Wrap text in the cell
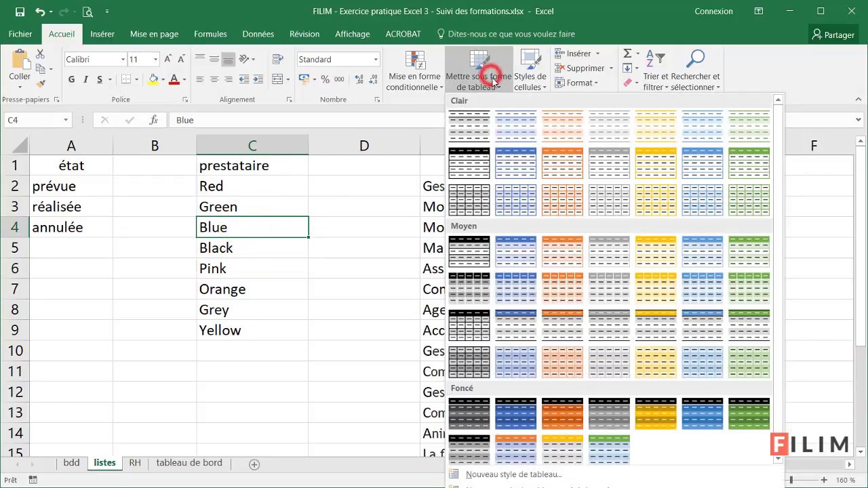The image size is (868, 488). [x=277, y=60]
